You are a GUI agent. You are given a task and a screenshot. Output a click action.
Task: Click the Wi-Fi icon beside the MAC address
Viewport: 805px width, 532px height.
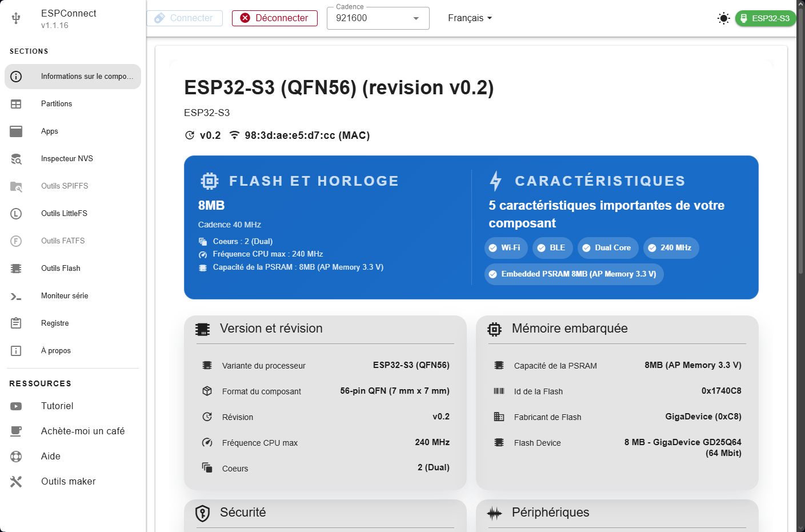[234, 135]
